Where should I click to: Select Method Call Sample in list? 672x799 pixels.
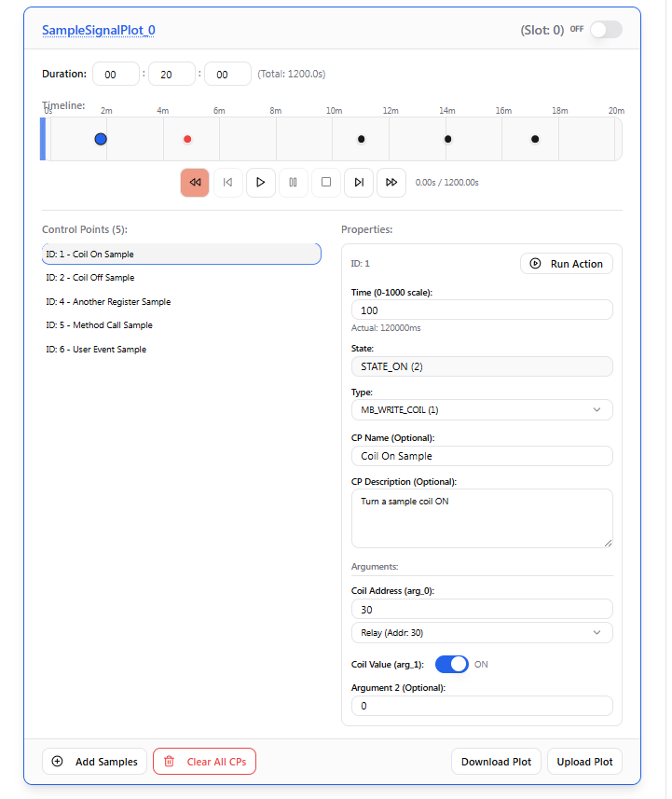pos(99,325)
